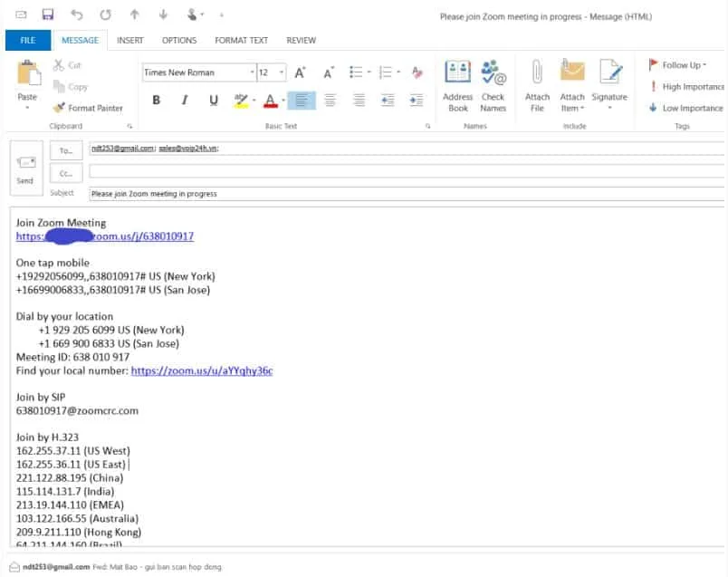Copy the selected text
728x577 pixels.
pyautogui.click(x=70, y=86)
